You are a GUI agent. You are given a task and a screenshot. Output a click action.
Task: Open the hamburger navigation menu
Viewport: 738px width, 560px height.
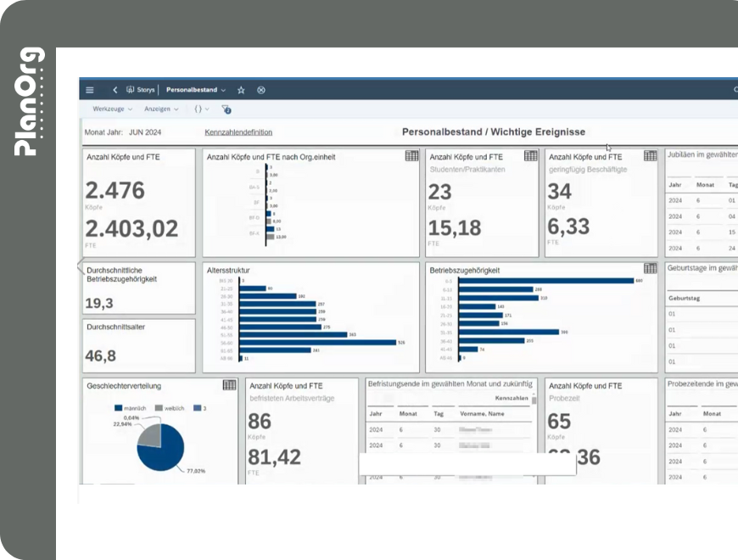pos(90,90)
